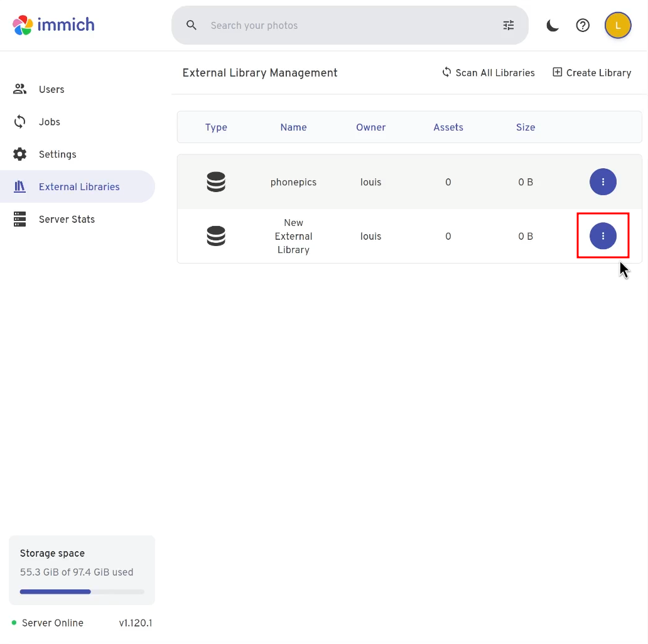Click New External Library database icon

coord(216,236)
